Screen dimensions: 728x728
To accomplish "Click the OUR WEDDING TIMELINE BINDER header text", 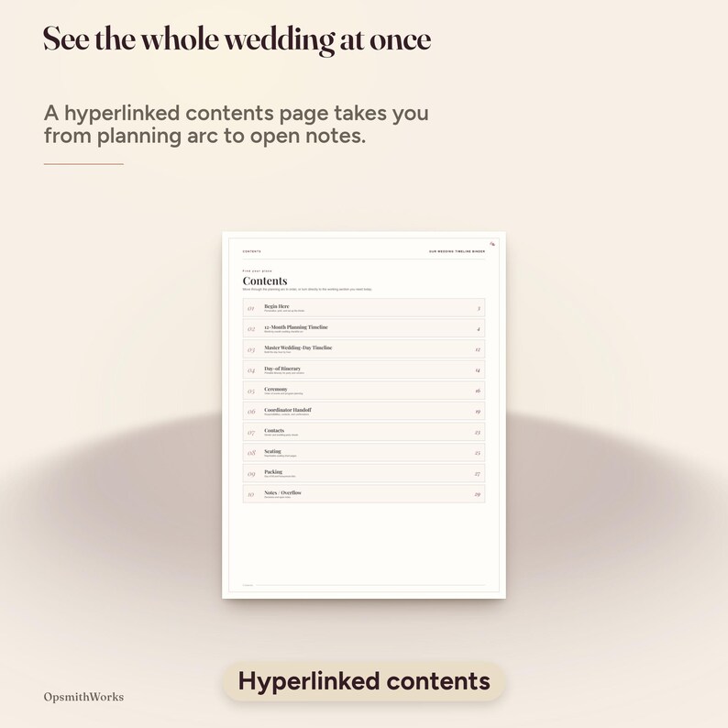I will pyautogui.click(x=457, y=251).
